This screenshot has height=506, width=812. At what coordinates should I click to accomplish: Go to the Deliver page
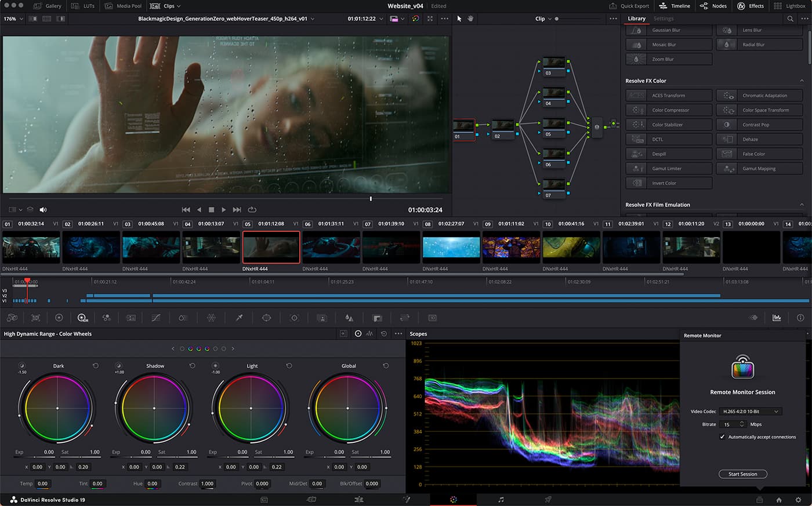click(548, 500)
